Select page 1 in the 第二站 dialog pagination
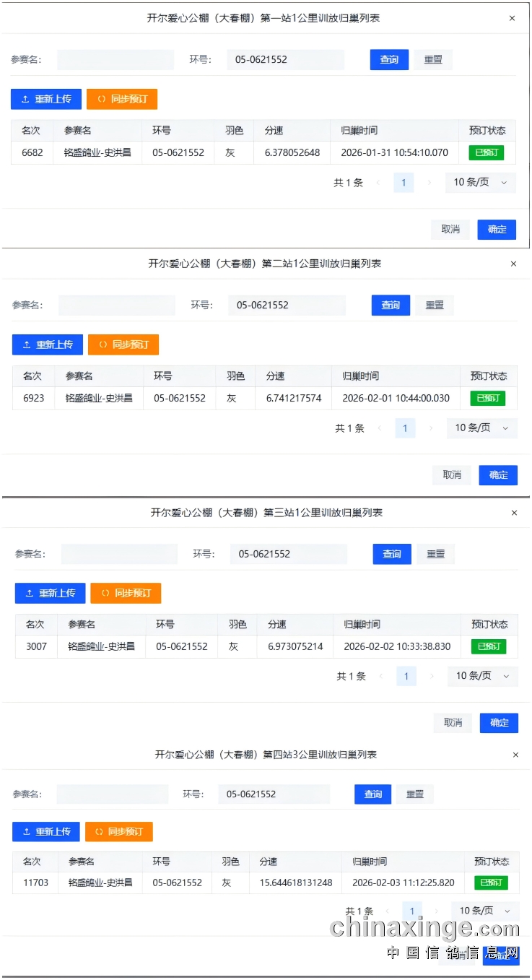The width and height of the screenshot is (532, 980). pyautogui.click(x=405, y=429)
